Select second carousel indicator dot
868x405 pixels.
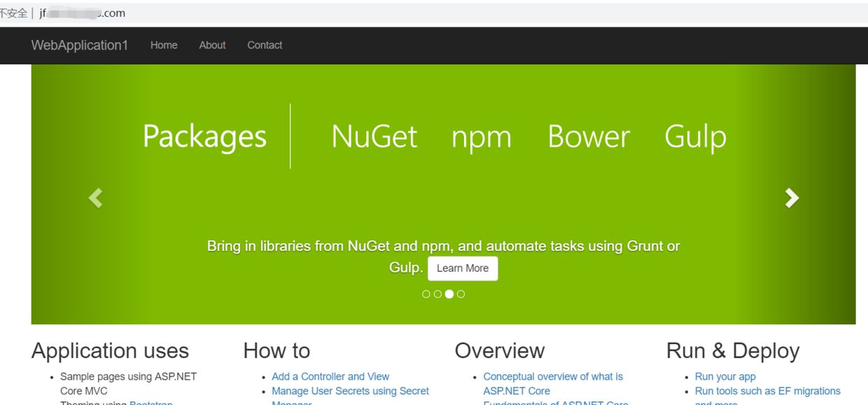pos(437,294)
